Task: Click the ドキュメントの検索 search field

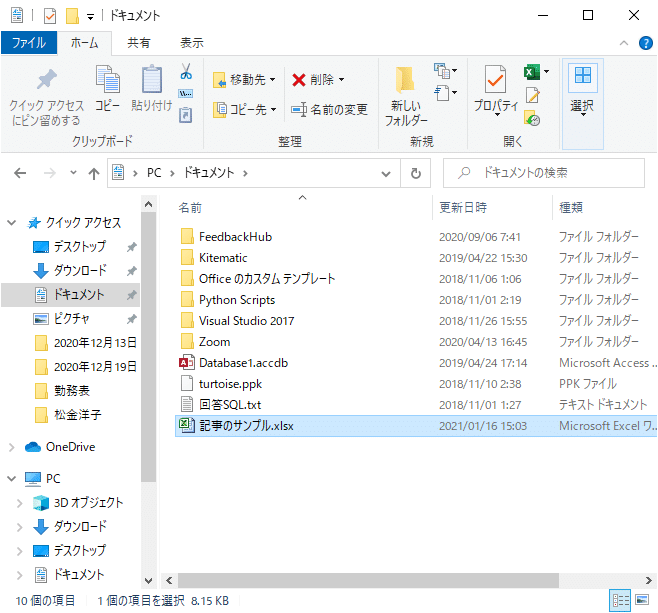Action: pyautogui.click(x=544, y=173)
